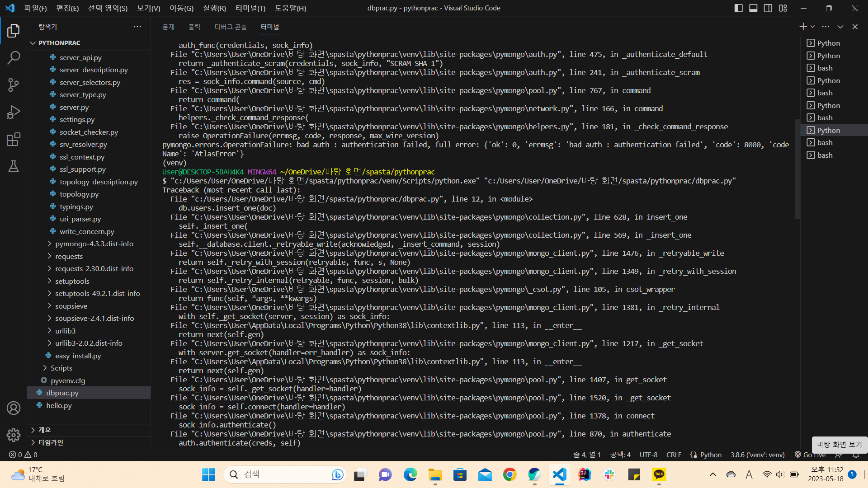Open Source Control view
Screen dimensions: 868x488
14,85
